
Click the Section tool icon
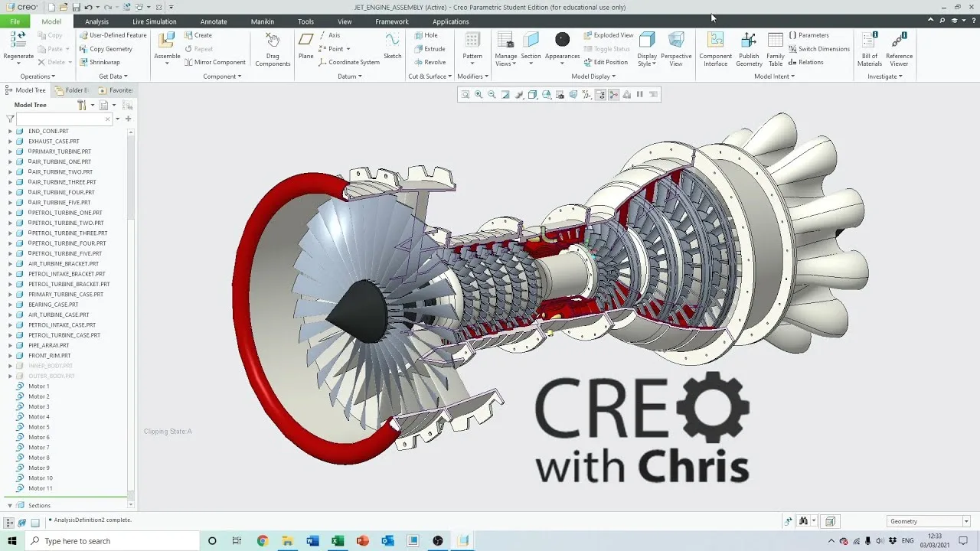tap(531, 40)
